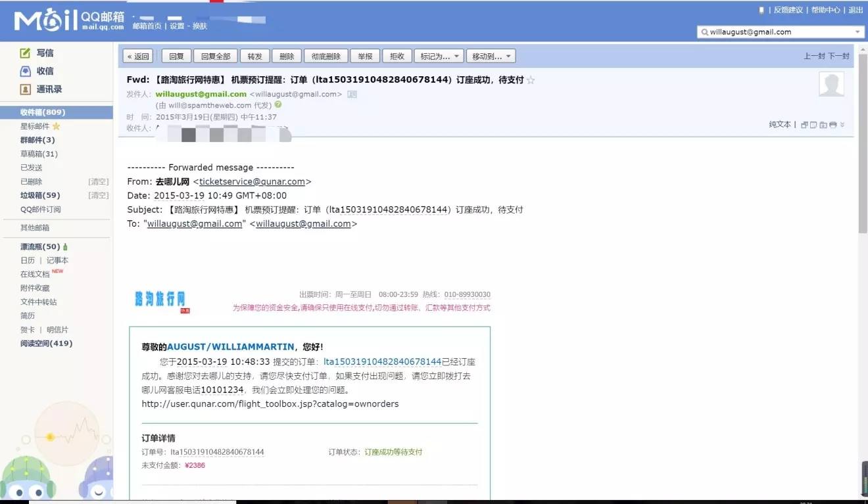Click the 返回 back button
This screenshot has width=868, height=504.
coord(138,57)
